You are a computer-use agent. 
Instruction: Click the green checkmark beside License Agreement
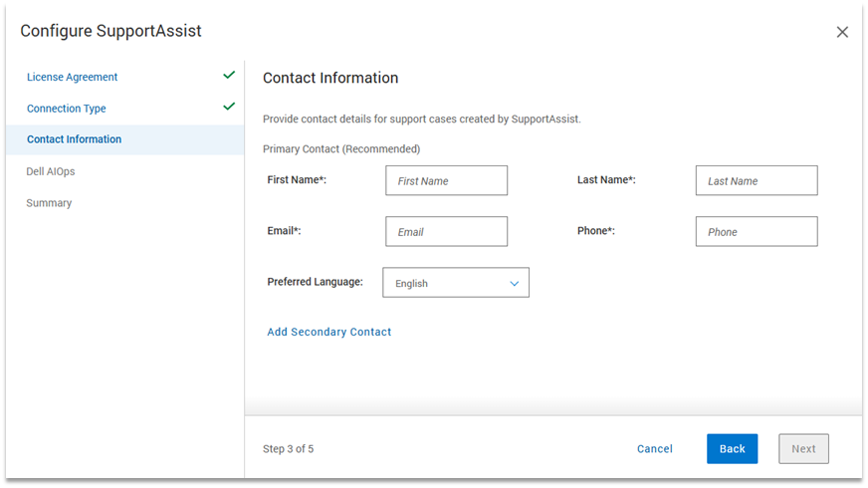229,75
